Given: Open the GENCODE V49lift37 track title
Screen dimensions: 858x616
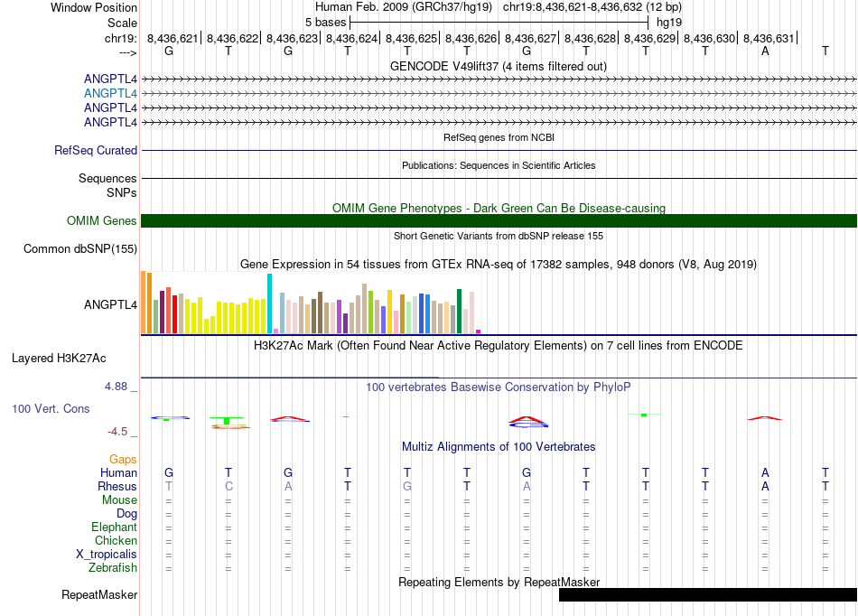Looking at the screenshot, I should click(498, 66).
